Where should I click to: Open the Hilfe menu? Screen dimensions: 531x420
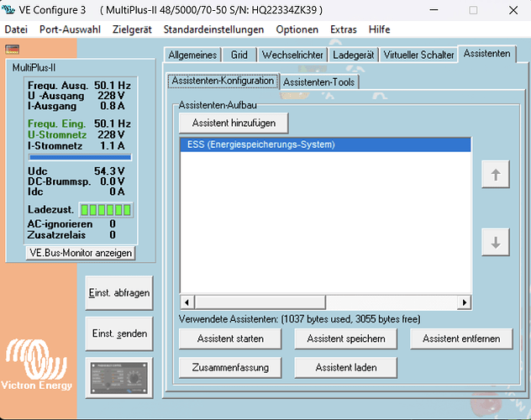click(x=379, y=29)
